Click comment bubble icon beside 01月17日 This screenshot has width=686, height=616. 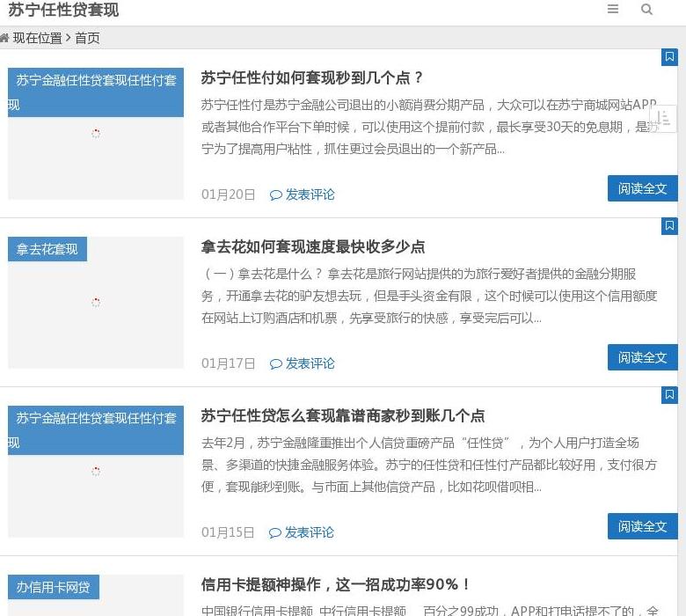point(276,364)
